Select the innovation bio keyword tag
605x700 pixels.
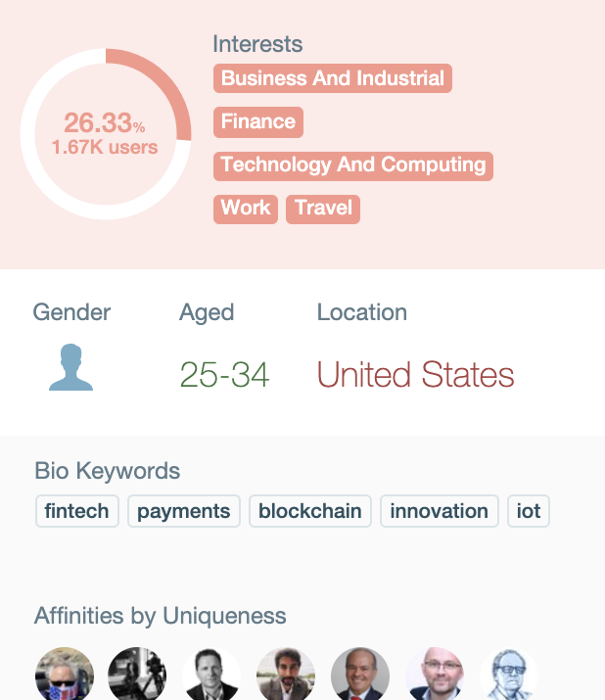coord(439,511)
